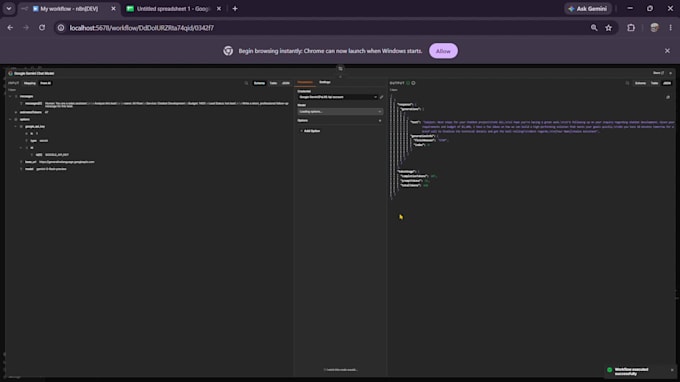680x382 pixels.
Task: Collapse the options tree node
Action: point(10,119)
